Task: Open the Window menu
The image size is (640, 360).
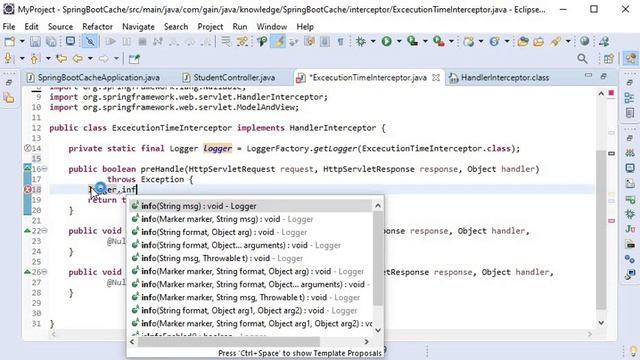Action: pyautogui.click(x=271, y=27)
